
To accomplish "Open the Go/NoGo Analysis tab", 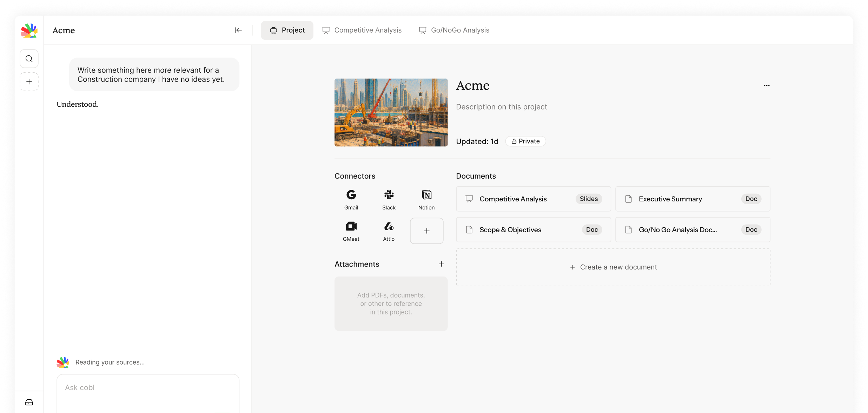I will point(454,30).
